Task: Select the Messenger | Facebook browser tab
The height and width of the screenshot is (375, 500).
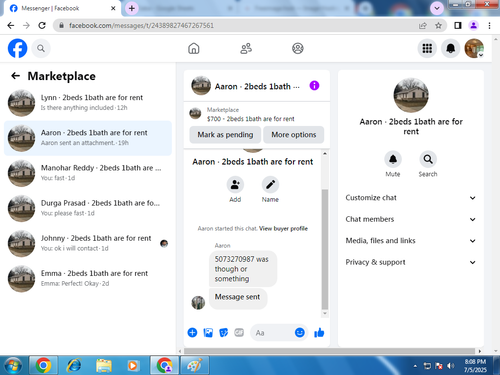Action: point(62,8)
